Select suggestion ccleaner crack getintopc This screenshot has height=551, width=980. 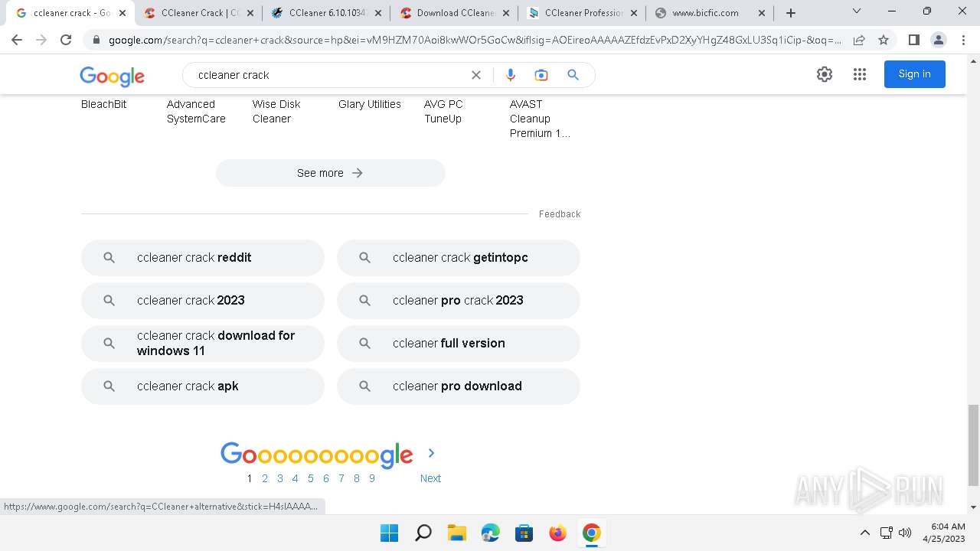459,258
